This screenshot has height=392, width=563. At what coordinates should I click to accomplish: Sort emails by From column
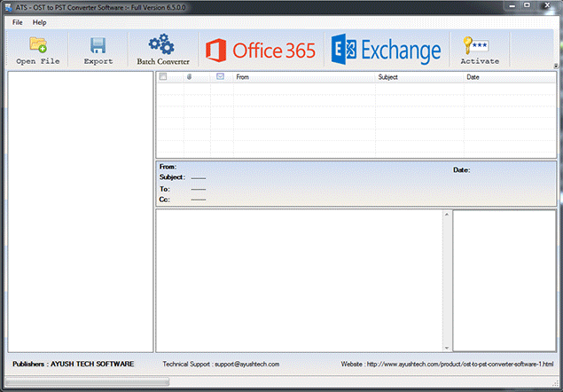[x=303, y=77]
